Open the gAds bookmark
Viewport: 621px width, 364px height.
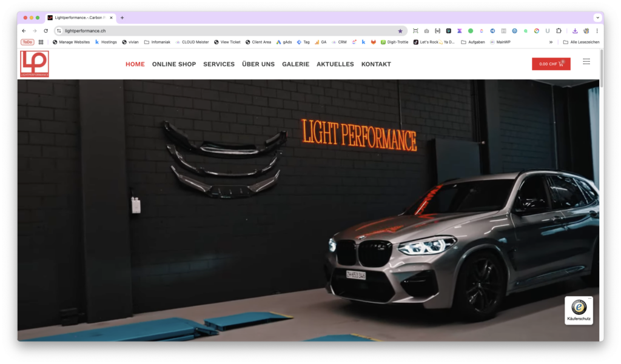click(284, 42)
